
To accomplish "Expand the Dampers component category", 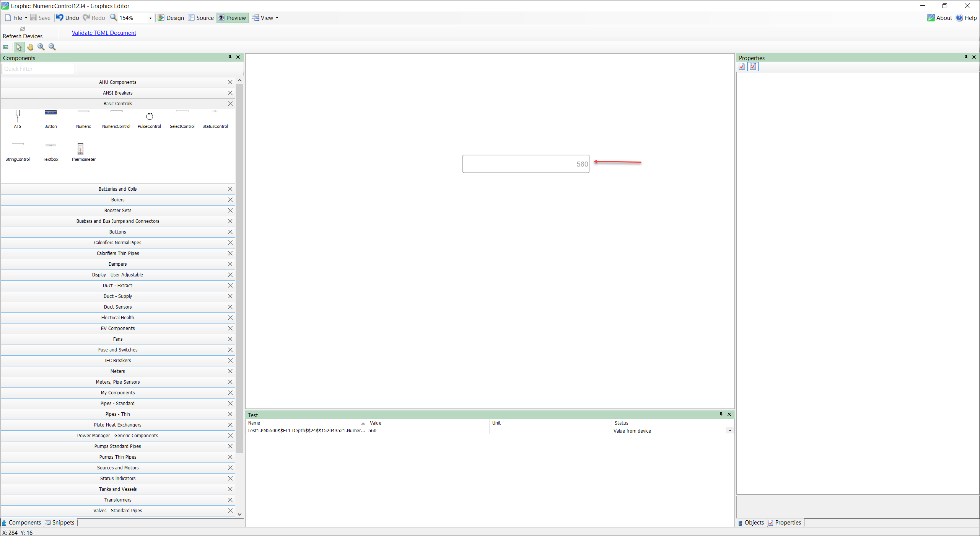I will pyautogui.click(x=117, y=264).
